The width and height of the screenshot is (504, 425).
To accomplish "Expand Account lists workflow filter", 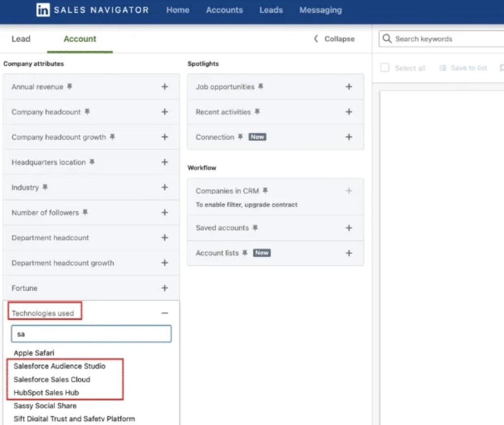I will (349, 253).
